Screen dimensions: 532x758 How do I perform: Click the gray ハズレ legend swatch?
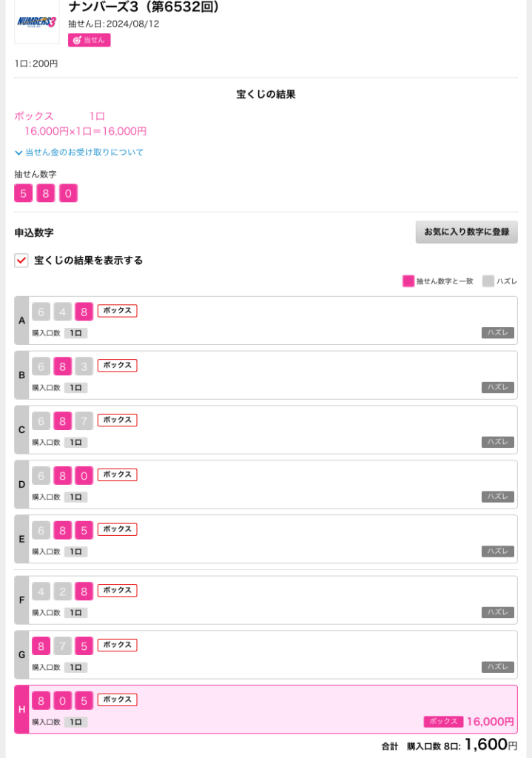tap(488, 281)
